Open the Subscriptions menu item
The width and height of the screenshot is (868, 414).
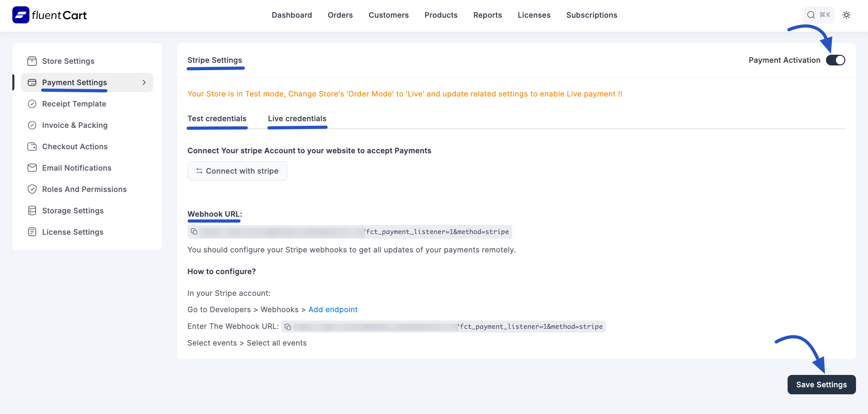point(592,15)
